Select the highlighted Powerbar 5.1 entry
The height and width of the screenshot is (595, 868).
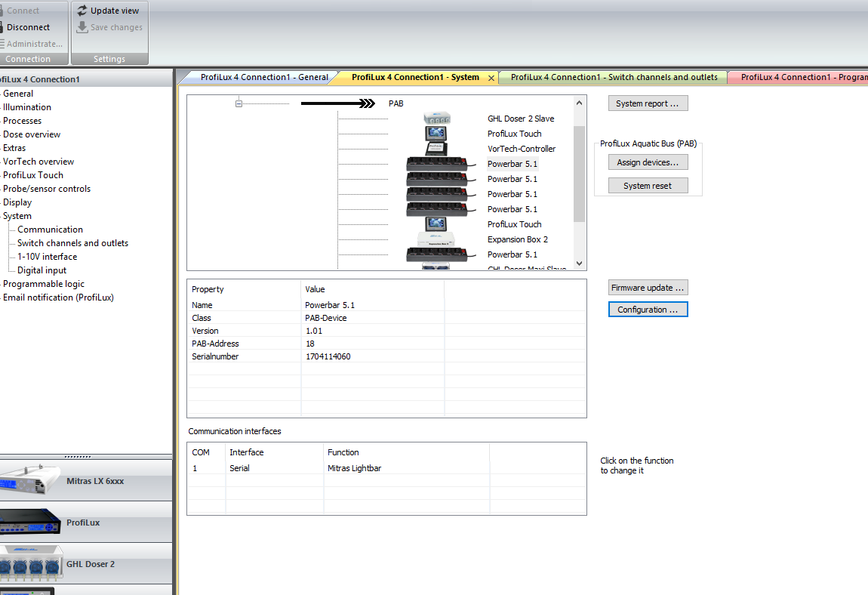click(x=512, y=164)
